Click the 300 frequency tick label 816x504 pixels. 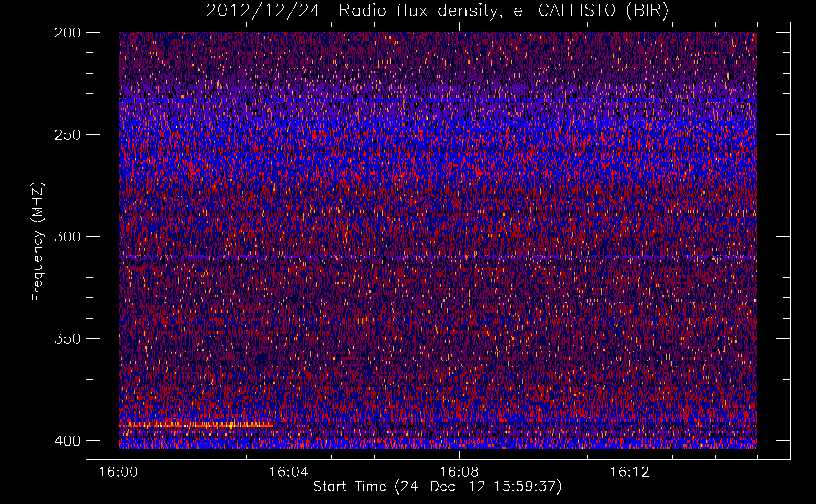point(67,236)
